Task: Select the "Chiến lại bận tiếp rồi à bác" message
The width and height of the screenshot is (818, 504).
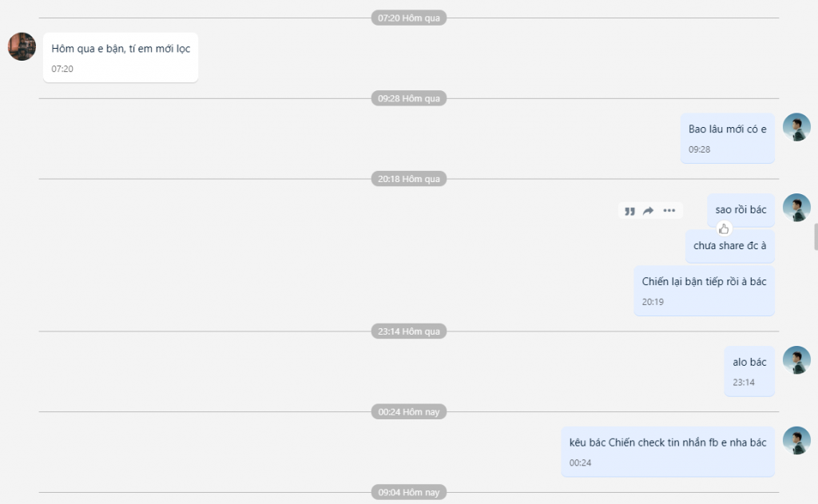Action: (704, 282)
